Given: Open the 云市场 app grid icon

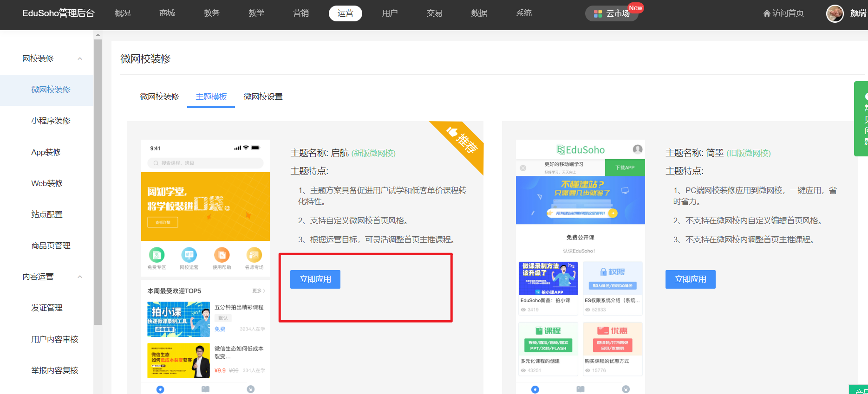Looking at the screenshot, I should [x=598, y=14].
